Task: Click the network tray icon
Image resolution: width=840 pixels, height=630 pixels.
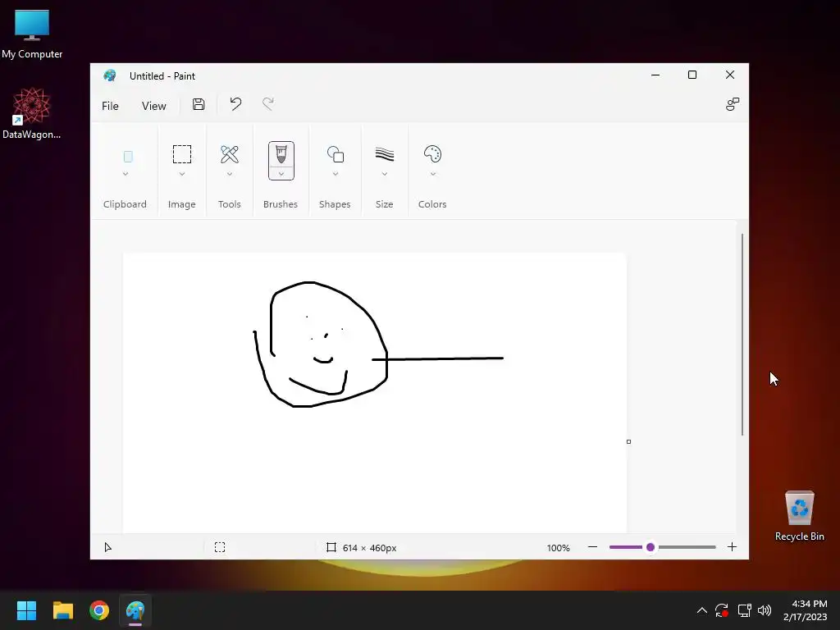Action: pyautogui.click(x=744, y=610)
